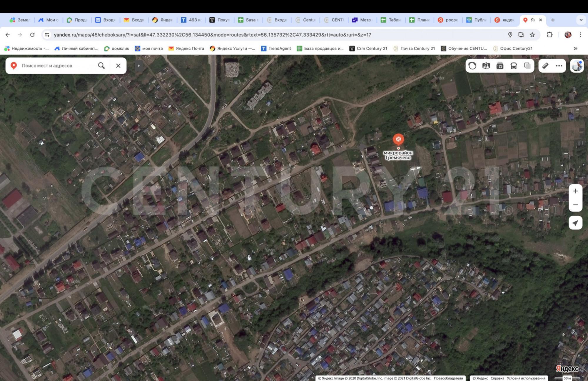Screen dimensions: 588x381
Task: Zoom out the map with minus
Action: pyautogui.click(x=575, y=205)
